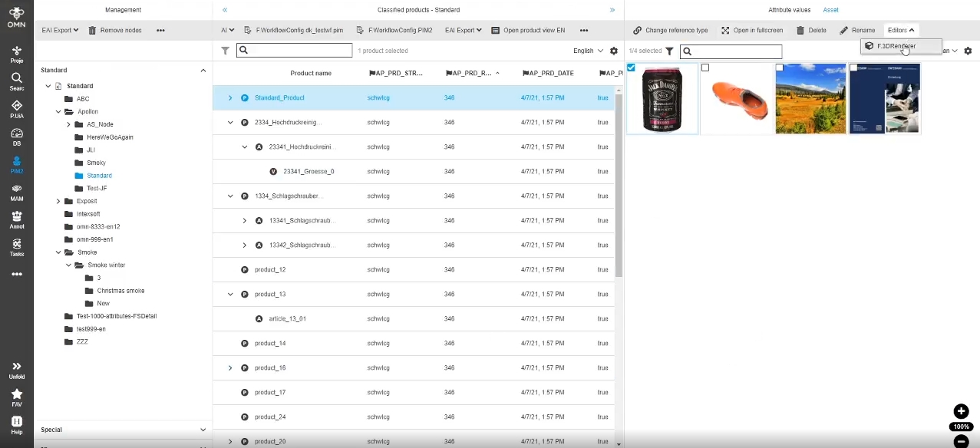This screenshot has width=980, height=448.
Task: Expand the 13341_Schlagschraub article row
Action: 245,220
